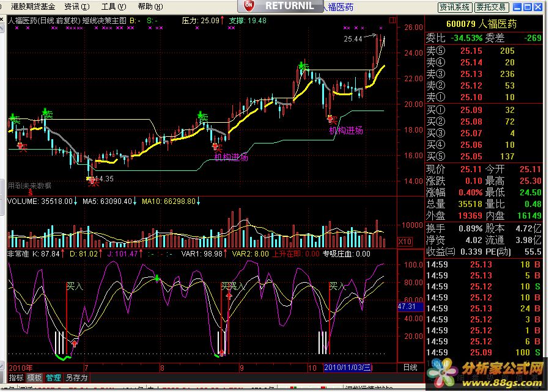Click the 资讯系统 button
The width and height of the screenshot is (549, 392).
[x=454, y=7]
